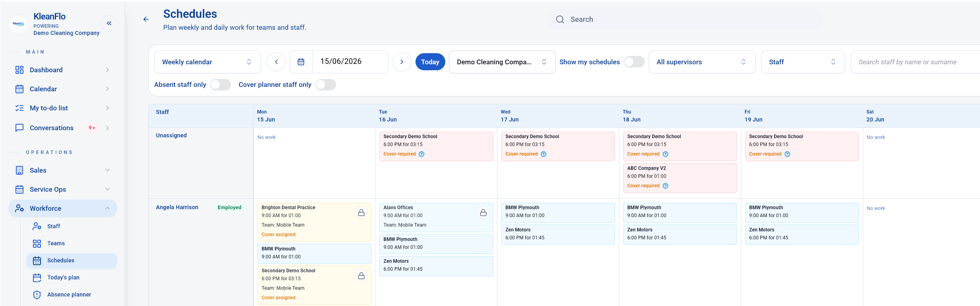Toggle Show my schedules switch
The height and width of the screenshot is (306, 980).
coord(634,62)
